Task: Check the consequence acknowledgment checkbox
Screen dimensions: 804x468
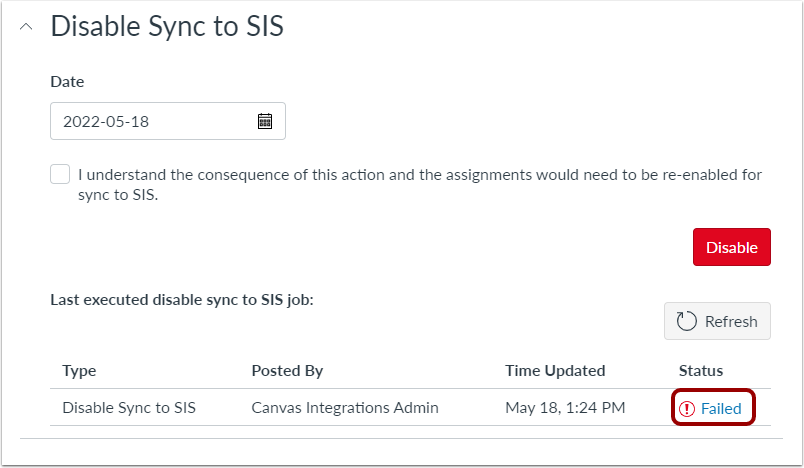Action: pos(61,175)
